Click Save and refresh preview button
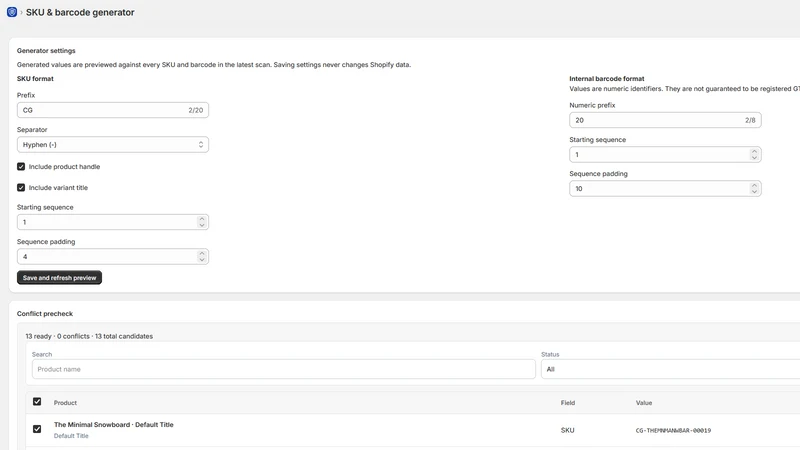Screen dimensions: 800x450 point(59,278)
